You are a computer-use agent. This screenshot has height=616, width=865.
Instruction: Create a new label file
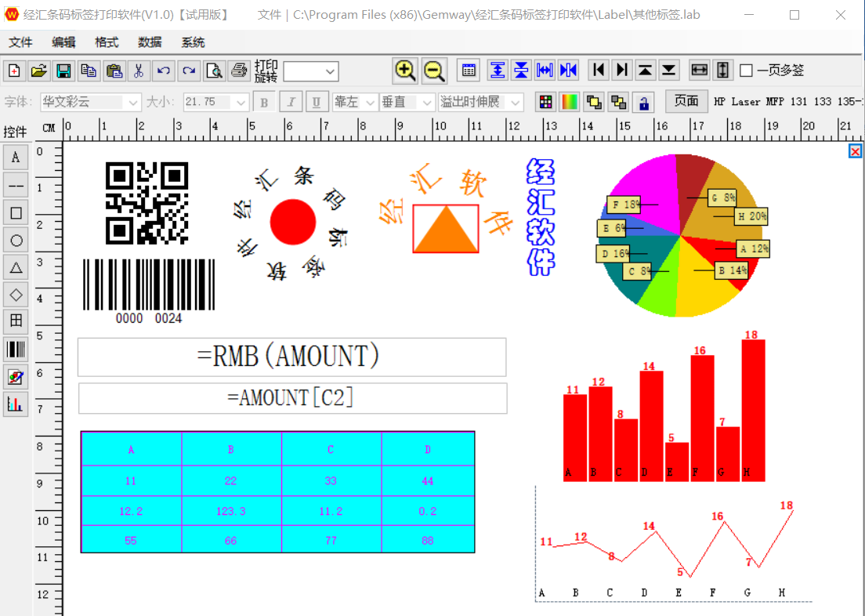click(14, 71)
